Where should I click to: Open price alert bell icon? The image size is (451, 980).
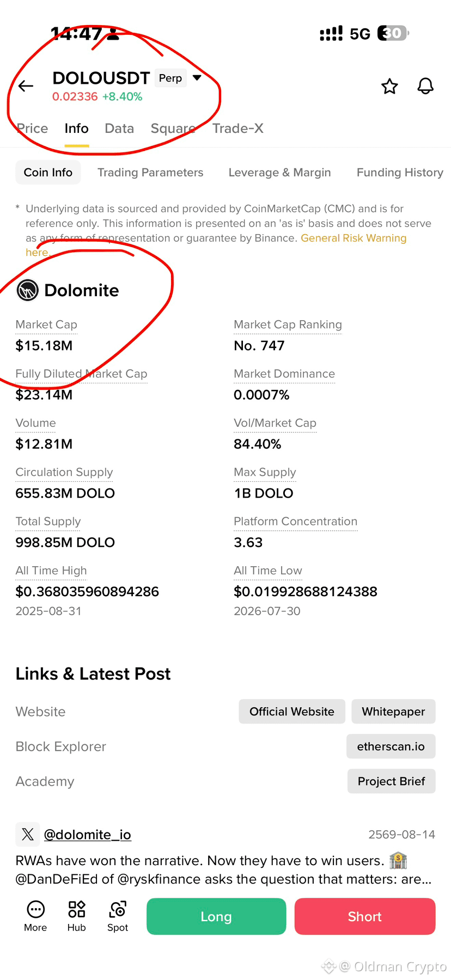(425, 86)
